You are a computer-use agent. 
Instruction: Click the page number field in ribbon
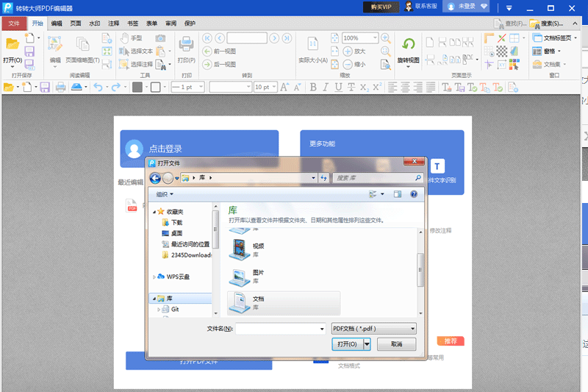247,38
